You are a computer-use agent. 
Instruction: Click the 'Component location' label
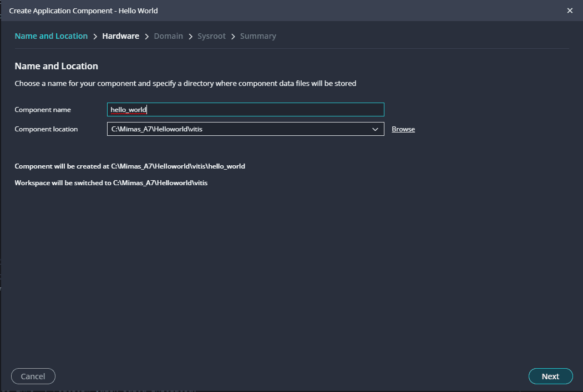point(46,129)
